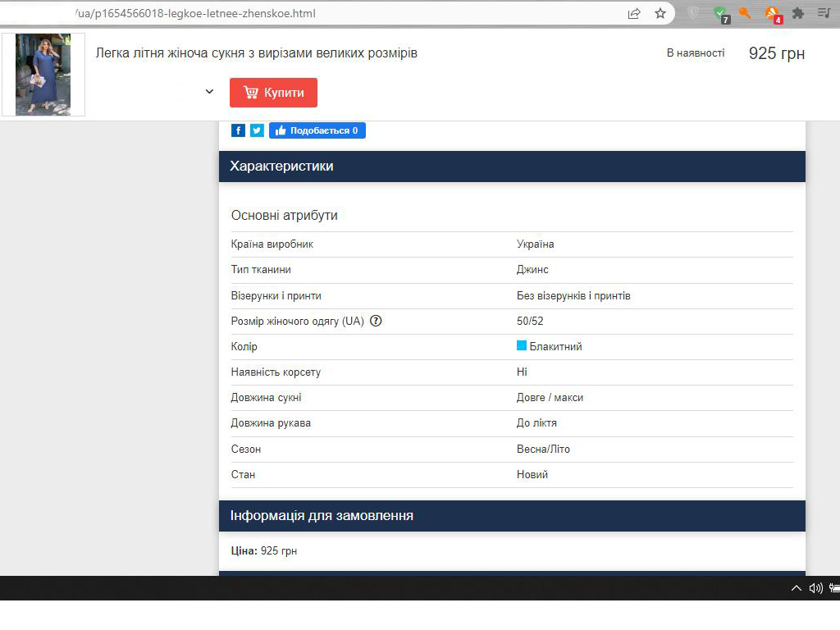Click the product title in sticky header

coord(256,53)
